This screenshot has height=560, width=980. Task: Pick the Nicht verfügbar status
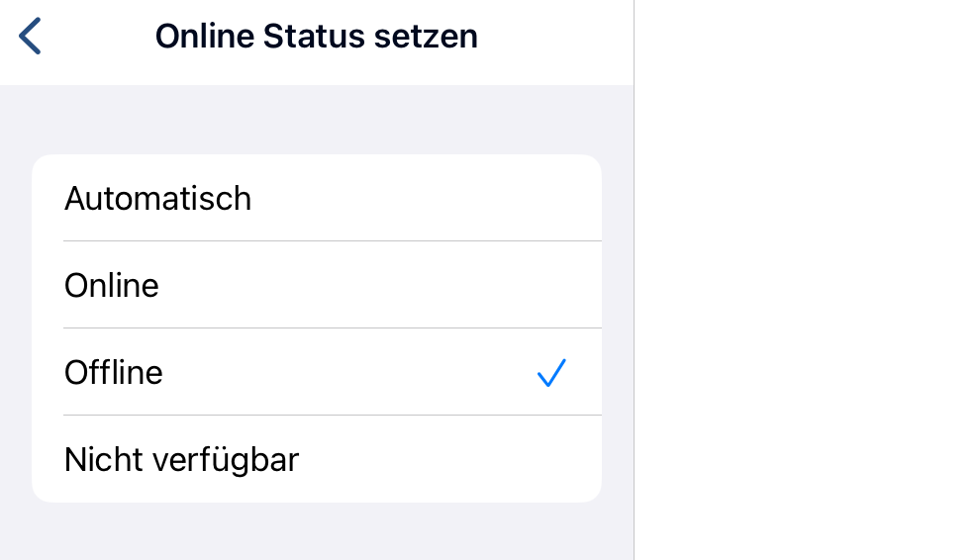click(317, 460)
